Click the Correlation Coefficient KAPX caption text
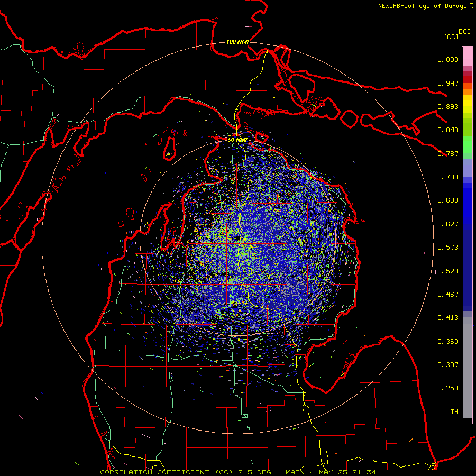The image size is (476, 476). coord(237,472)
